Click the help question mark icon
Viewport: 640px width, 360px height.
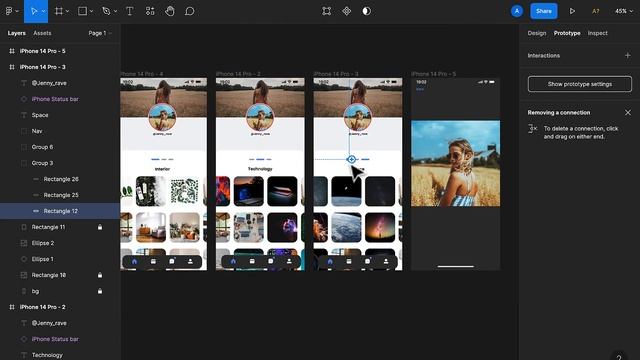coord(619,357)
